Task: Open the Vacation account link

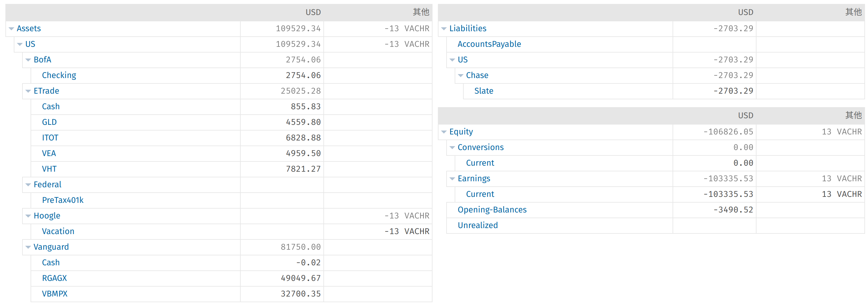Action: point(58,231)
